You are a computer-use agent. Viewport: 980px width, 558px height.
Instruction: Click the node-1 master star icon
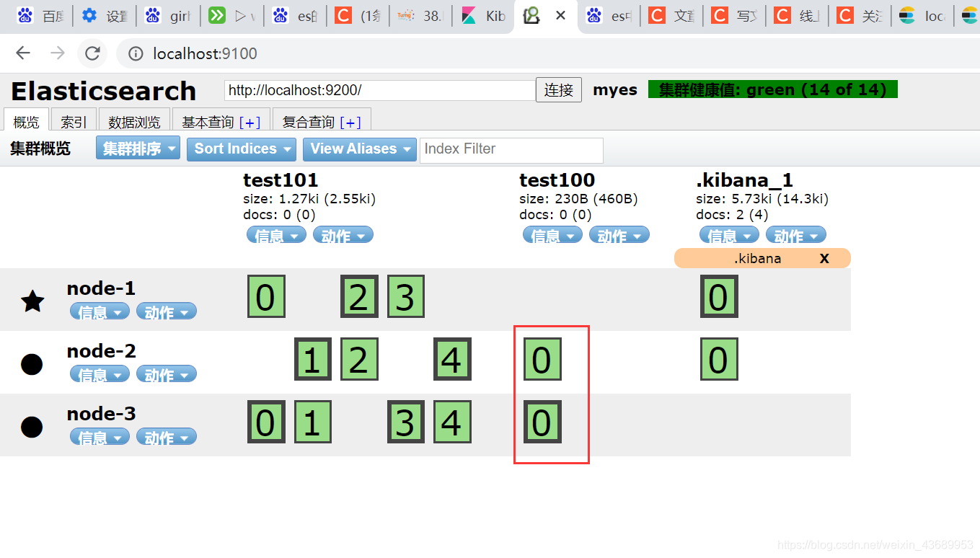point(32,301)
